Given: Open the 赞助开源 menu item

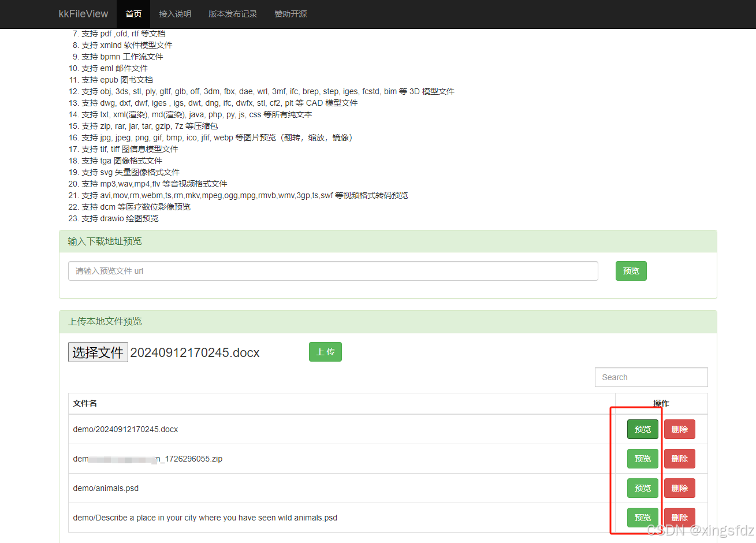Looking at the screenshot, I should pos(291,14).
